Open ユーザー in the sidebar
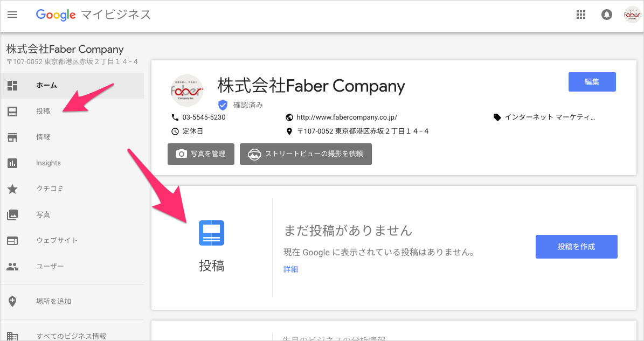The height and width of the screenshot is (341, 644). click(72, 266)
